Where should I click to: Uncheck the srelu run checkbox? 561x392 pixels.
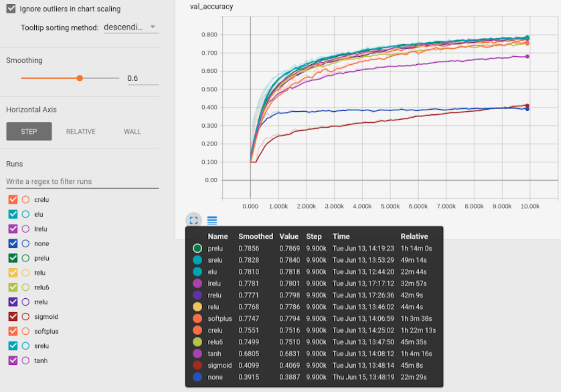13,346
